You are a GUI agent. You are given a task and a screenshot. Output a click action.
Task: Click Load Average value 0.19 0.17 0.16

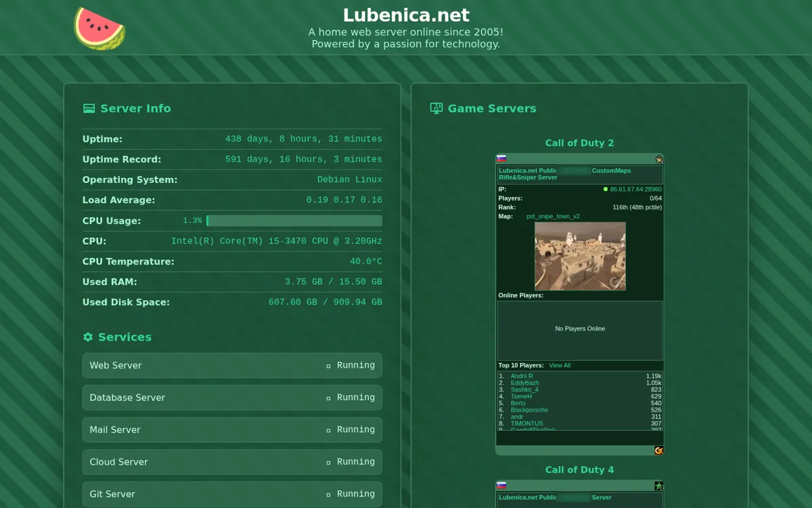point(344,200)
